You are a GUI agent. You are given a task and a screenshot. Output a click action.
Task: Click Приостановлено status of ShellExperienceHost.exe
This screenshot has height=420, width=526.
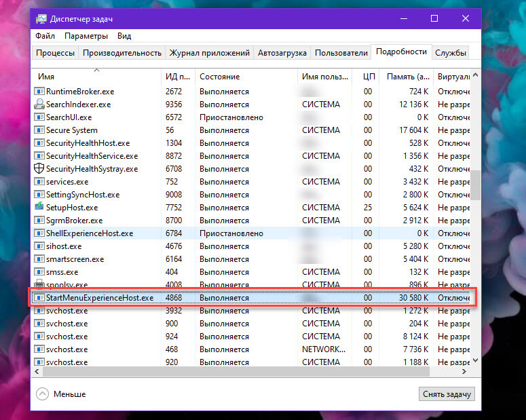pyautogui.click(x=231, y=233)
